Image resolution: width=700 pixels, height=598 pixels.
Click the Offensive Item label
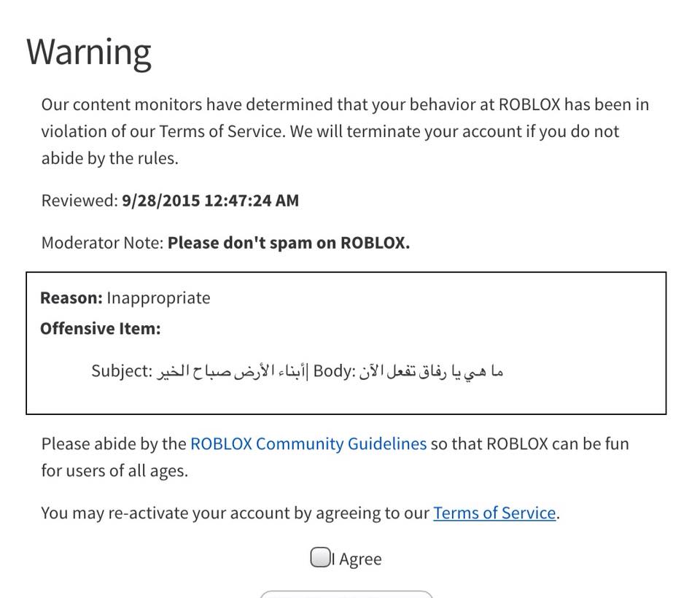pyautogui.click(x=101, y=328)
